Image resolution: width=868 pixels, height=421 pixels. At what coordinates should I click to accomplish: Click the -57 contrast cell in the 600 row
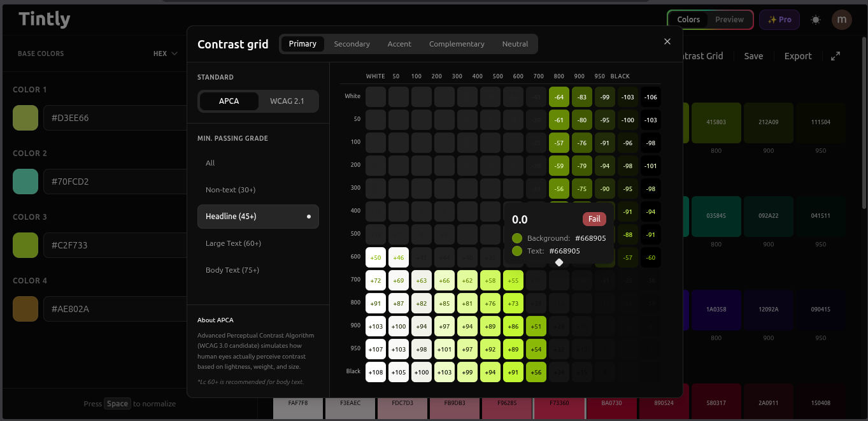pos(628,257)
